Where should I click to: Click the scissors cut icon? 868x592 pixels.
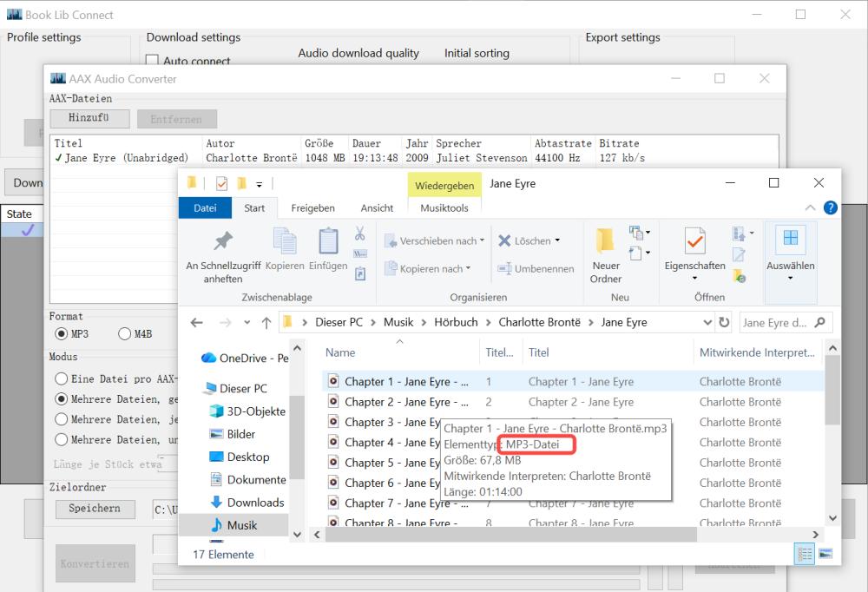pyautogui.click(x=360, y=234)
